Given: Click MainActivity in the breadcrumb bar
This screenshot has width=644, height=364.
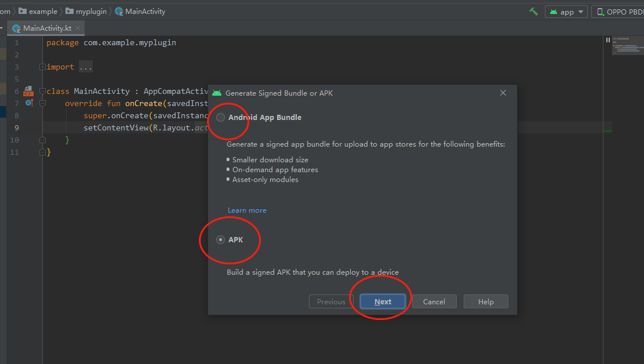Looking at the screenshot, I should click(144, 11).
